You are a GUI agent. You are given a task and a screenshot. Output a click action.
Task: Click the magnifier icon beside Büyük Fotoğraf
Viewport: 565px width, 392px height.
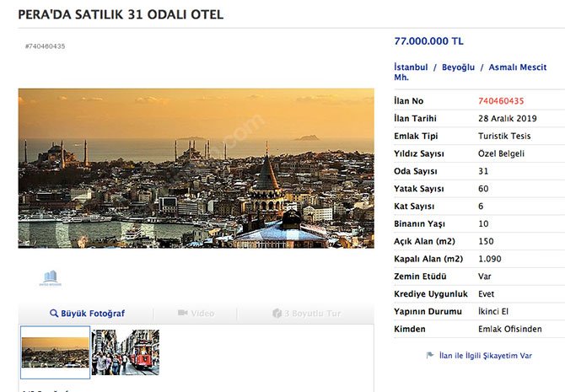click(x=54, y=313)
